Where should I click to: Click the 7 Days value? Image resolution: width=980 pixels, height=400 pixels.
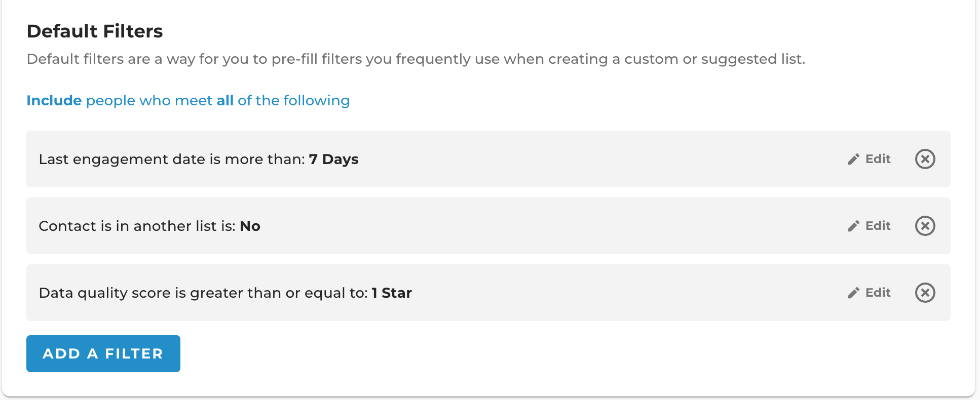click(334, 159)
